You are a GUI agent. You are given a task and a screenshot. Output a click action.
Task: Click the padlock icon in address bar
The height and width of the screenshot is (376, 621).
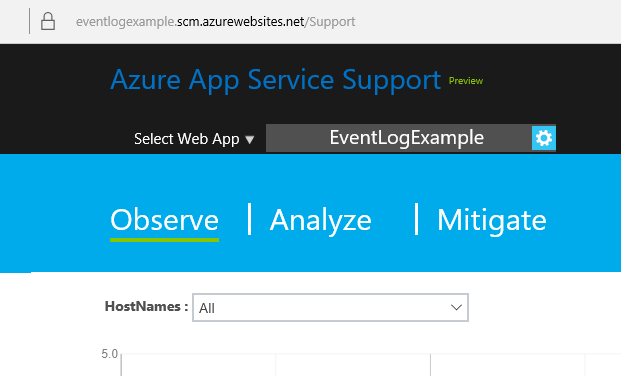coord(48,21)
